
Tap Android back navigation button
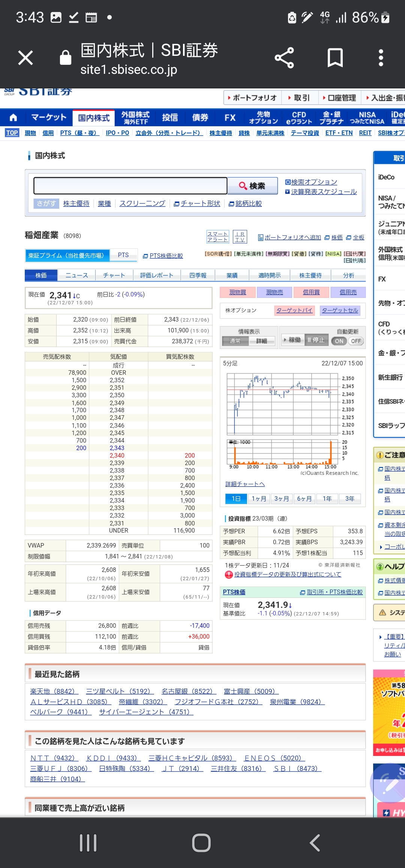point(315,843)
